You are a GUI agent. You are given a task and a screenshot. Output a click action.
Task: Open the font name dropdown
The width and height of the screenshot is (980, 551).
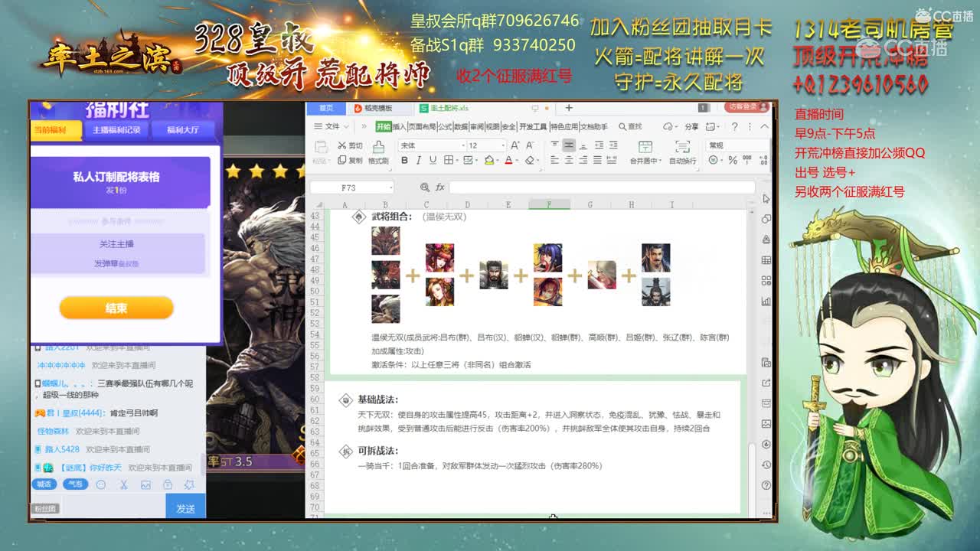462,145
